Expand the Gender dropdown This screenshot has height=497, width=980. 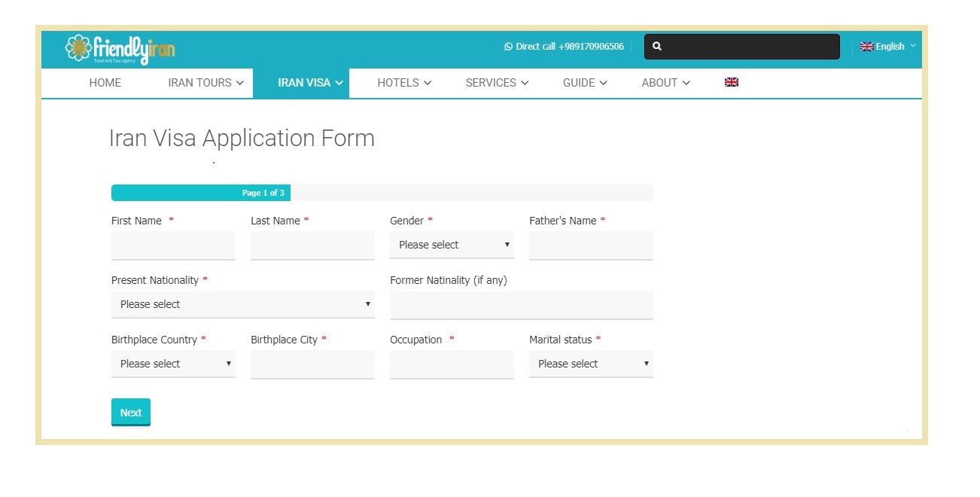coord(452,245)
